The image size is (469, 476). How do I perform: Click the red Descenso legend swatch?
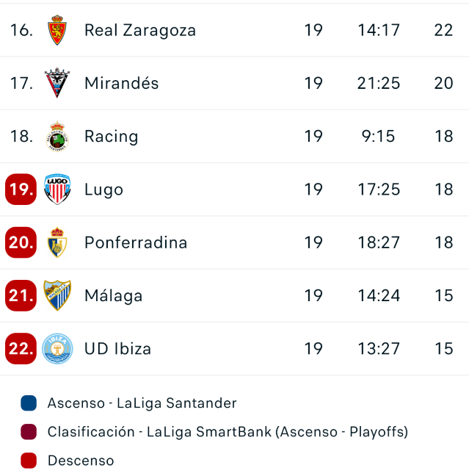[29, 461]
